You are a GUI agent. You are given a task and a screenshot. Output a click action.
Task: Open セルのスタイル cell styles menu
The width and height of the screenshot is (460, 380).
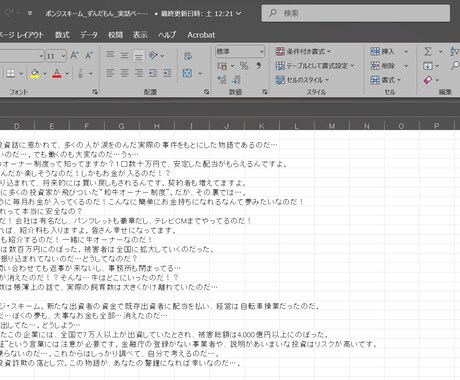(x=302, y=80)
